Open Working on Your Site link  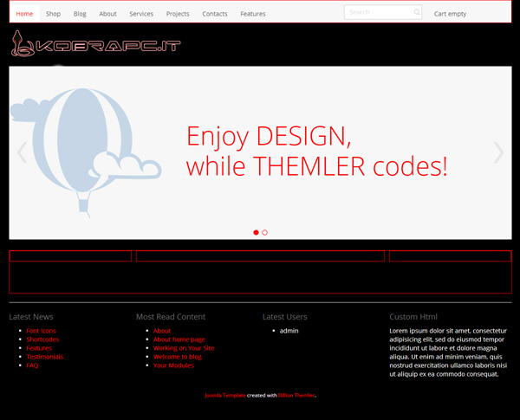(x=184, y=348)
